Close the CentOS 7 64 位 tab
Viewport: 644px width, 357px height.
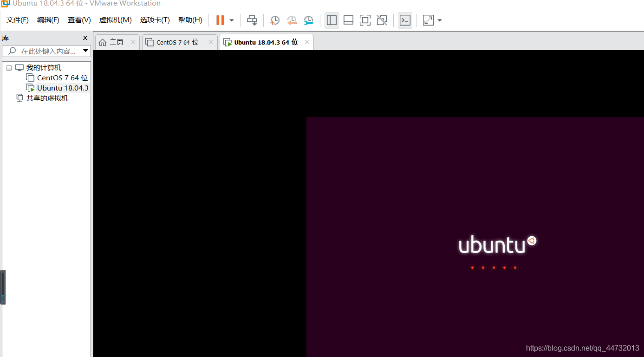[x=211, y=42]
